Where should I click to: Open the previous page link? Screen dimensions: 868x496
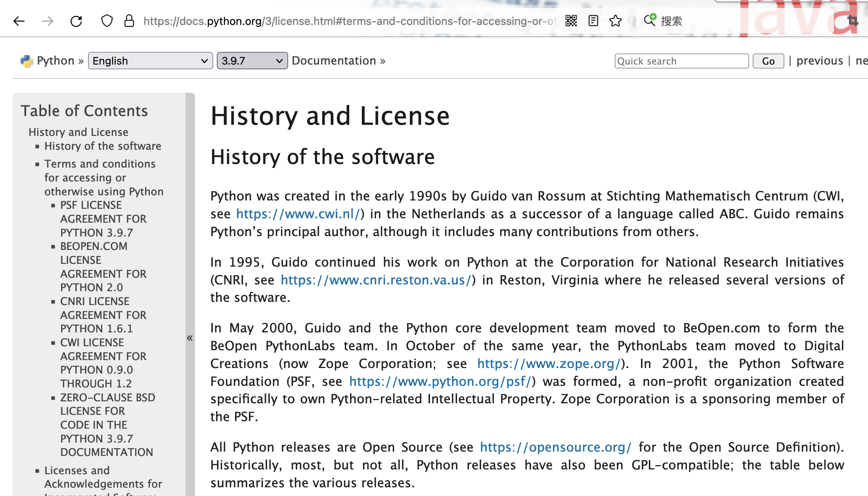tap(819, 61)
